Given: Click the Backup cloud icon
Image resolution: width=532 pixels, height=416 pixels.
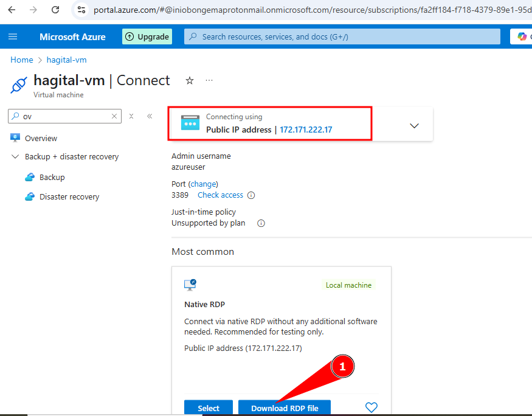Looking at the screenshot, I should tap(30, 177).
